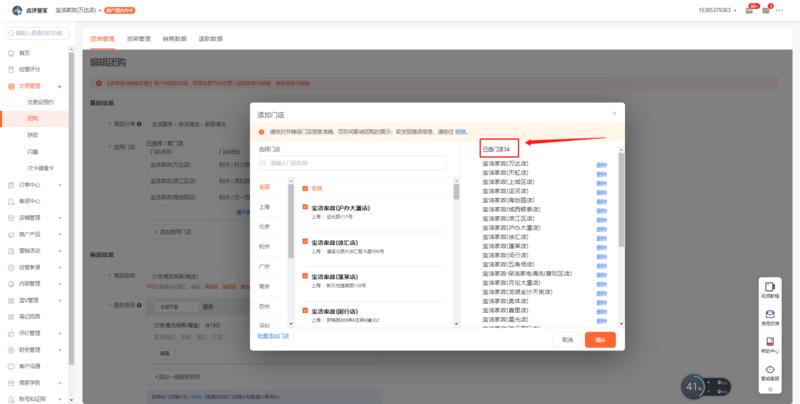Click the 客户沟通 sidebar icon

11,366
